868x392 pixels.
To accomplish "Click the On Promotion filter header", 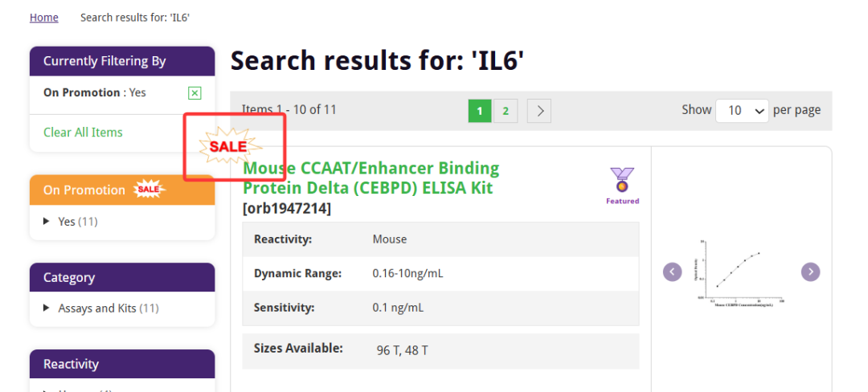I will coord(84,190).
